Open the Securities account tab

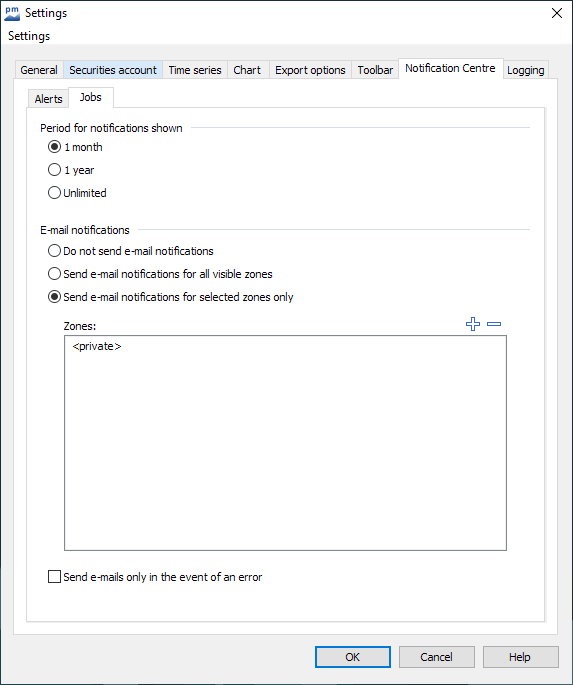click(113, 70)
